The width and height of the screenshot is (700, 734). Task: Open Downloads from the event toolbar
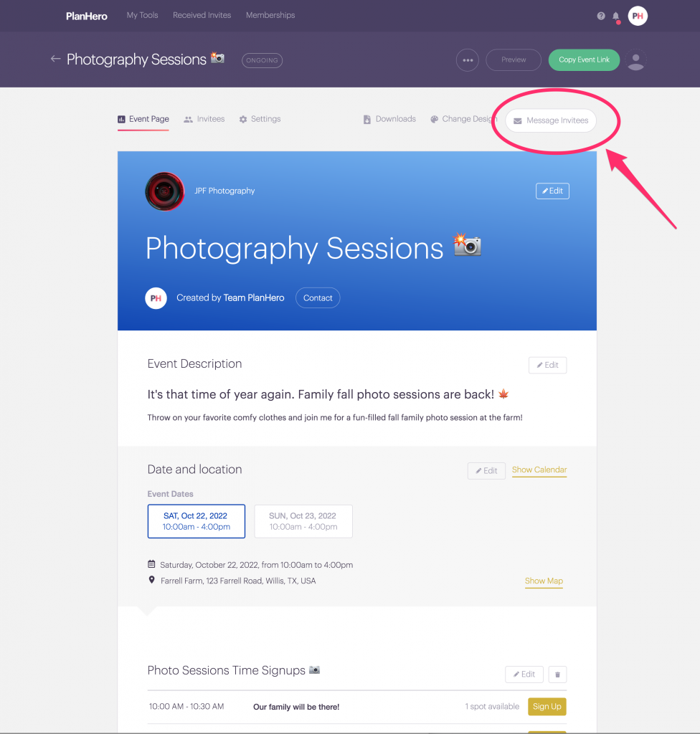tap(389, 119)
